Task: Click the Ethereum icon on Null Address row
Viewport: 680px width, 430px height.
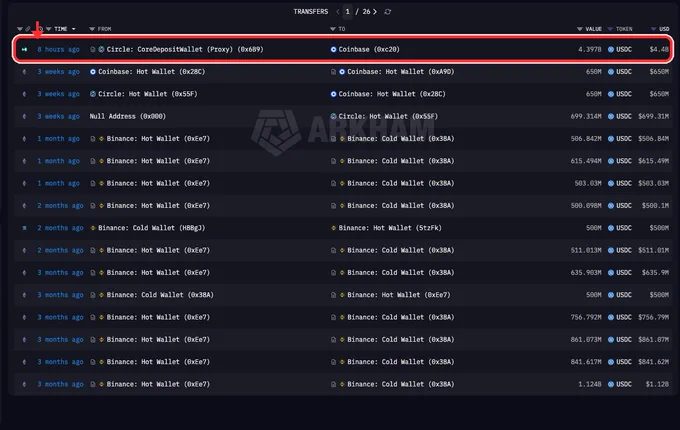Action: pyautogui.click(x=24, y=116)
